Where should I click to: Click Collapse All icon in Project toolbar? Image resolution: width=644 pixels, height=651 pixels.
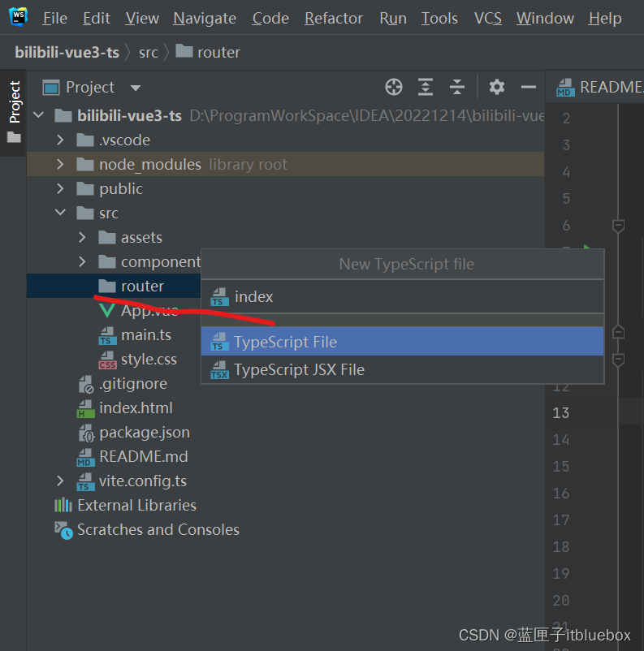pyautogui.click(x=457, y=87)
